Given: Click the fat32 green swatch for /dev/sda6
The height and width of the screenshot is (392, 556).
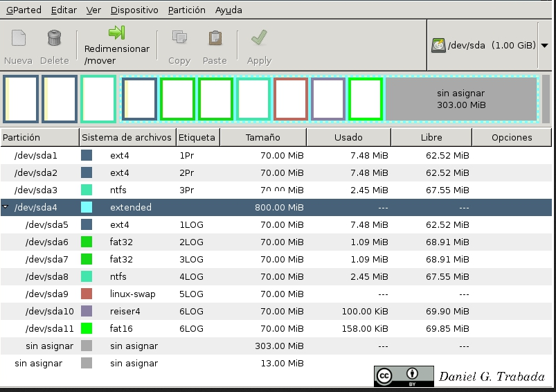Looking at the screenshot, I should pos(87,242).
